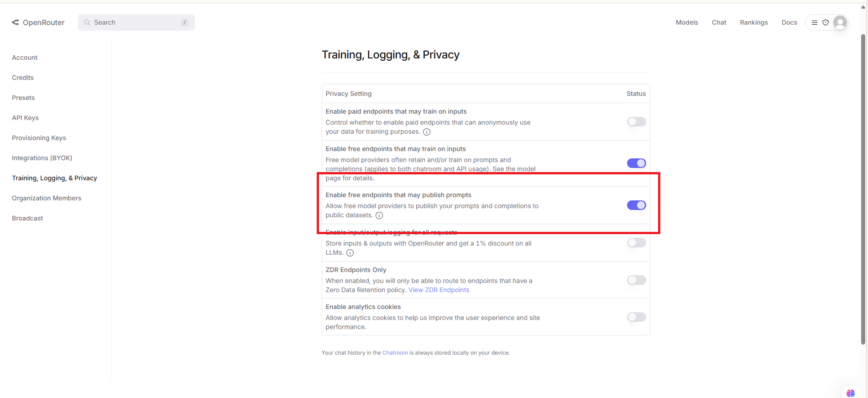Enable the ZDR Endpoints Only switch
868x398 pixels.
[x=636, y=280]
